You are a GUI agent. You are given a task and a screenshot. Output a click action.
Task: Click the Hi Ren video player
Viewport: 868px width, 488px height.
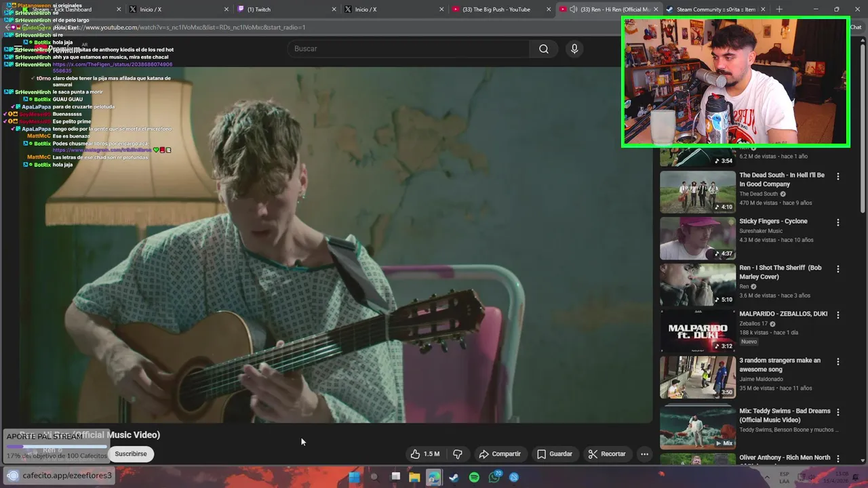coord(327,244)
